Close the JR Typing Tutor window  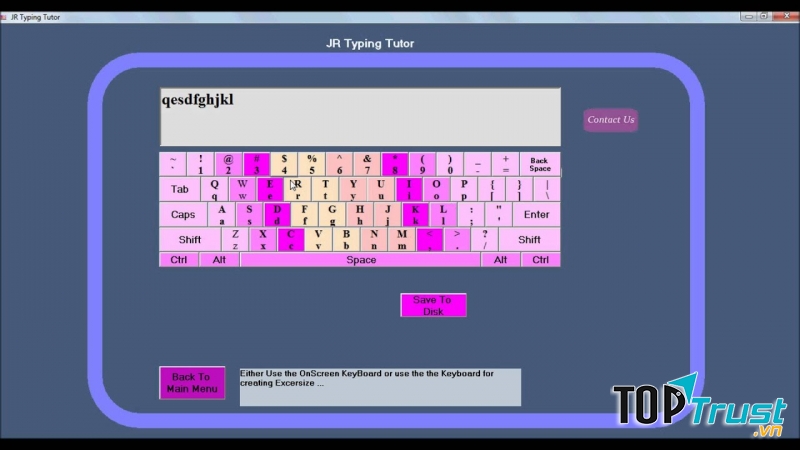786,16
